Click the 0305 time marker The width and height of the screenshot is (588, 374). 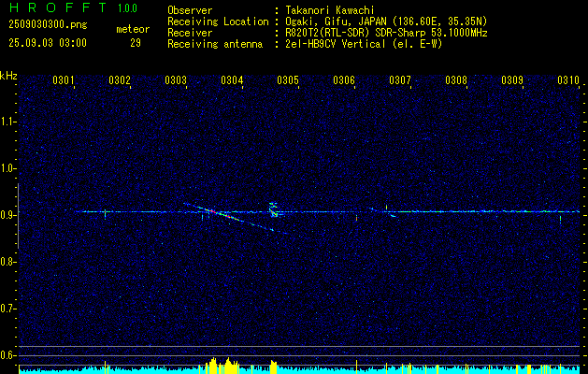288,79
